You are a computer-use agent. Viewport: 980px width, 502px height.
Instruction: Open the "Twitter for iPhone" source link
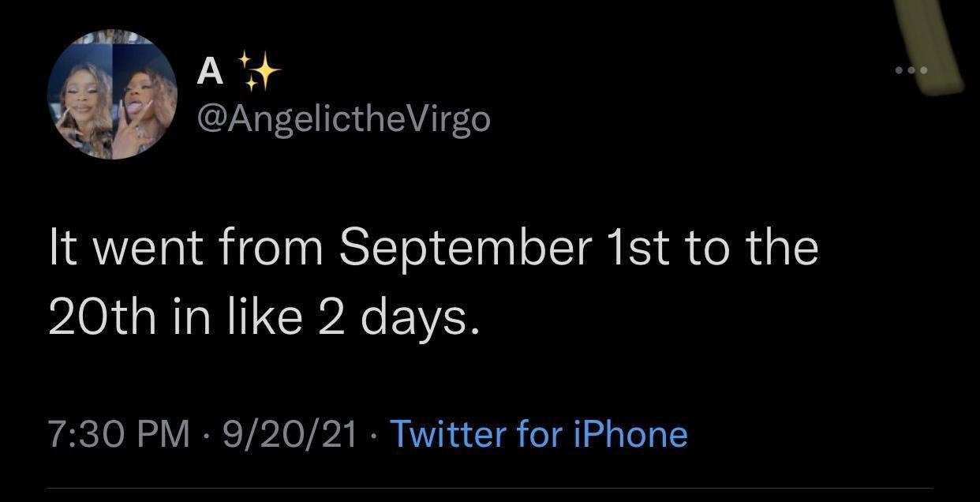click(538, 433)
